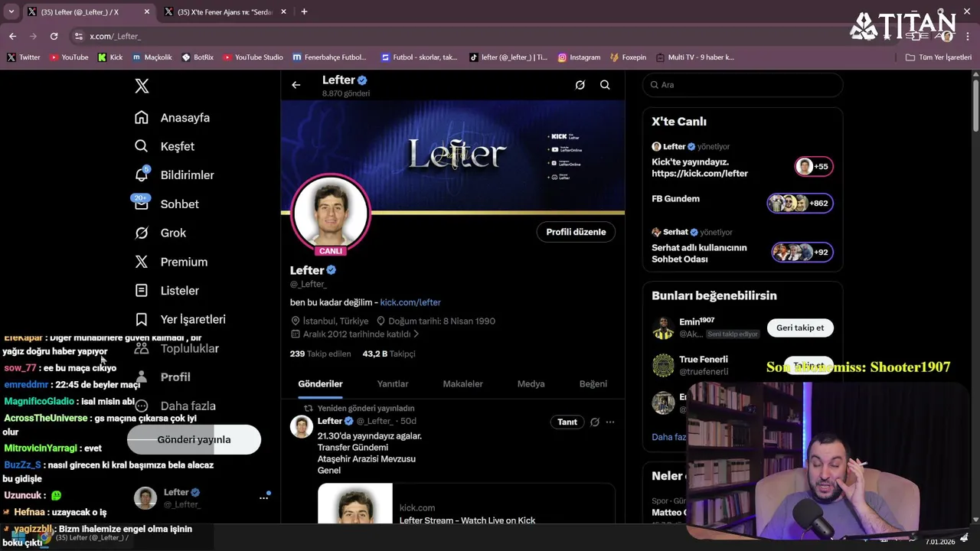Open Listeler in sidebar
This screenshot has width=980, height=551.
(x=166, y=291)
